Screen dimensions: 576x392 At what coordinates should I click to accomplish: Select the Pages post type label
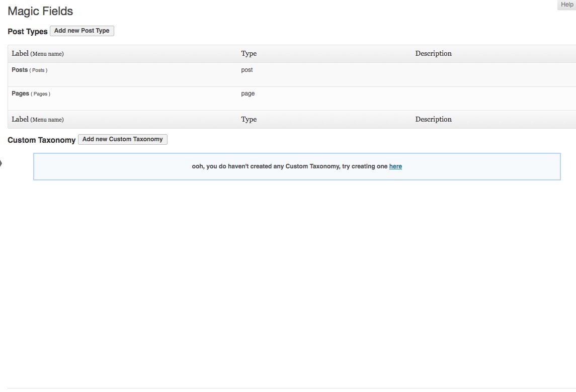20,93
